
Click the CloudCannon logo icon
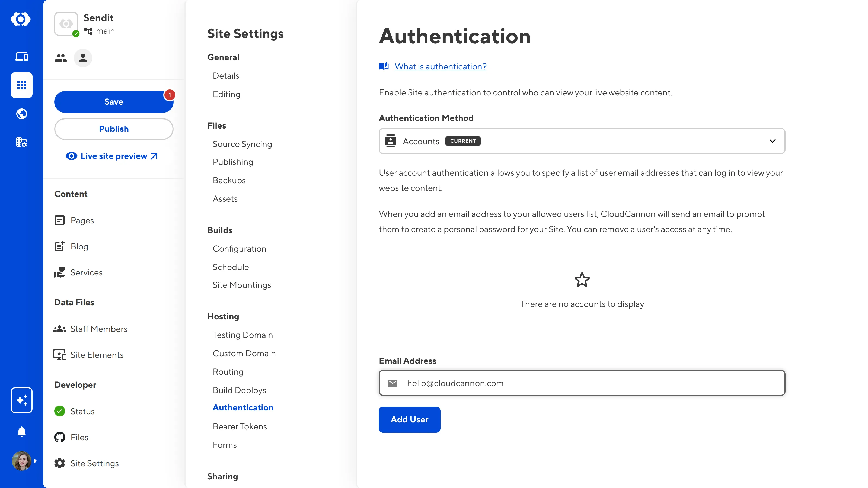coord(21,19)
